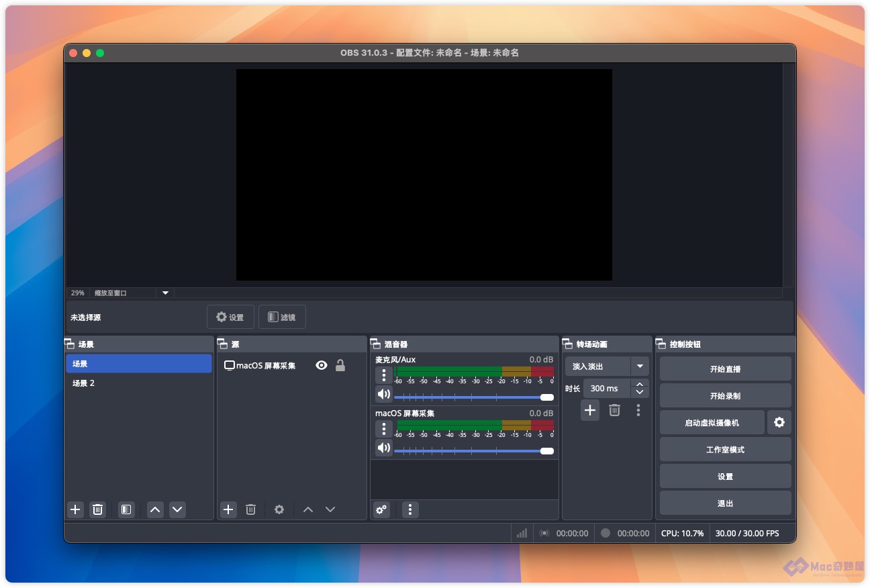Select the 场景 scene item
Image resolution: width=870 pixels, height=588 pixels.
139,363
